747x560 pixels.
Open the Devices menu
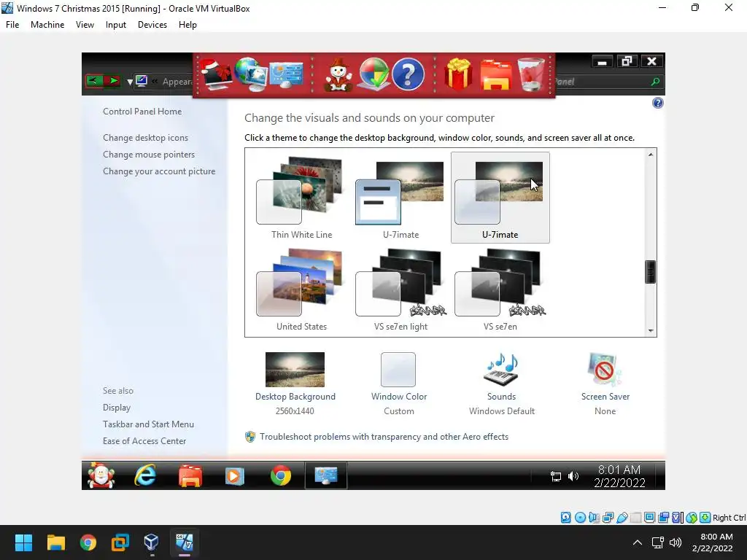point(152,25)
